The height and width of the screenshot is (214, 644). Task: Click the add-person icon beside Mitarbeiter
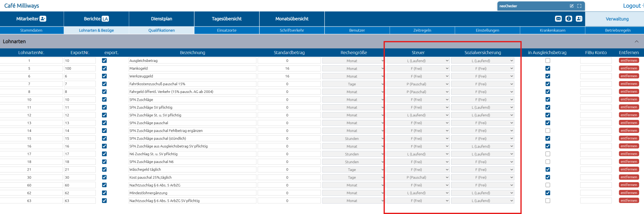(x=43, y=19)
